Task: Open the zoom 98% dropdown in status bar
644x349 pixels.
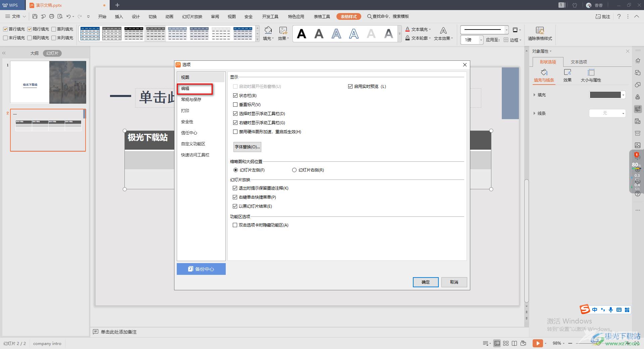Action: coord(563,343)
